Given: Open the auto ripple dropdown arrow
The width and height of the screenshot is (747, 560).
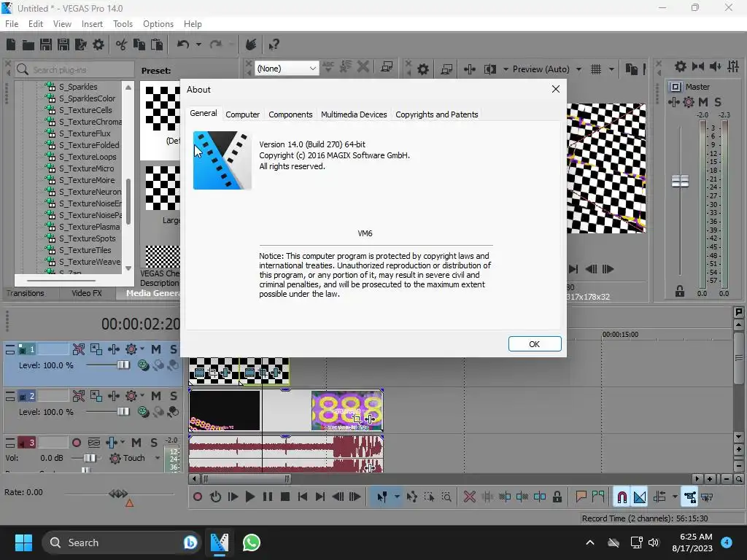Looking at the screenshot, I should (675, 497).
